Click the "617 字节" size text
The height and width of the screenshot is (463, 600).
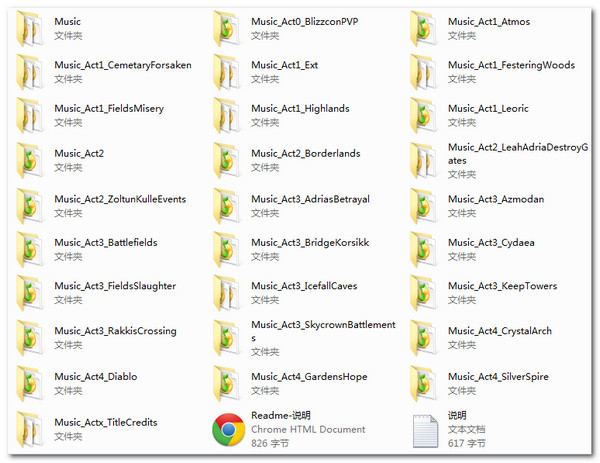(x=467, y=444)
